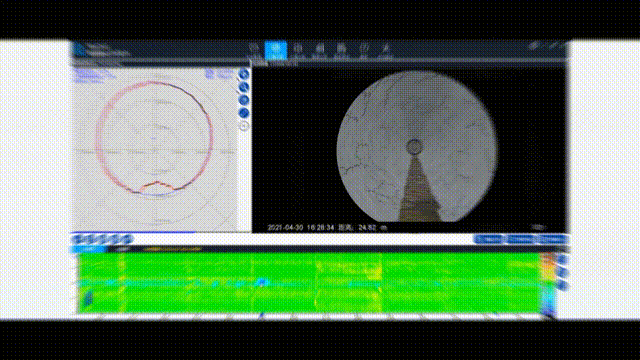
Task: Click the last of three blue buttons above heatmap
Action: point(553,239)
